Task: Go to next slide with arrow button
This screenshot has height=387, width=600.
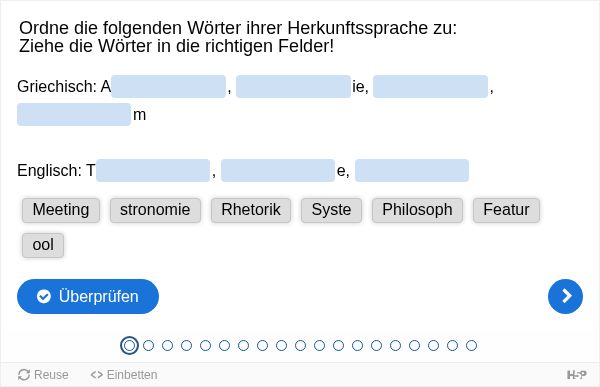Action: coord(565,296)
